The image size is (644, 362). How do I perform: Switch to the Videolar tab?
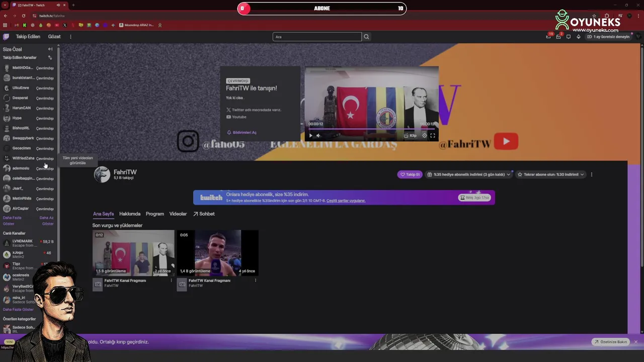178,214
